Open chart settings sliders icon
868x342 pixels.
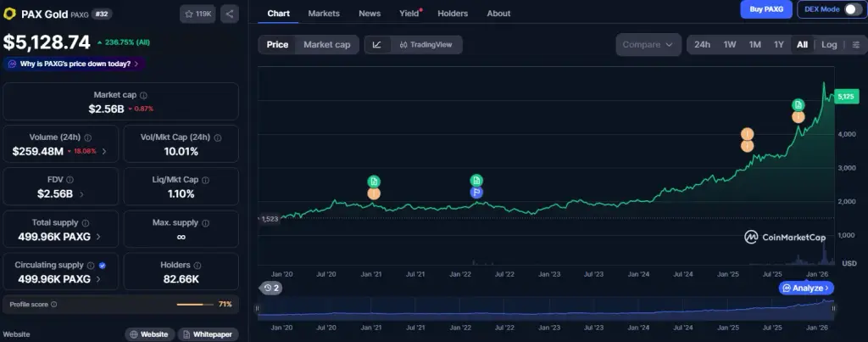click(x=856, y=45)
